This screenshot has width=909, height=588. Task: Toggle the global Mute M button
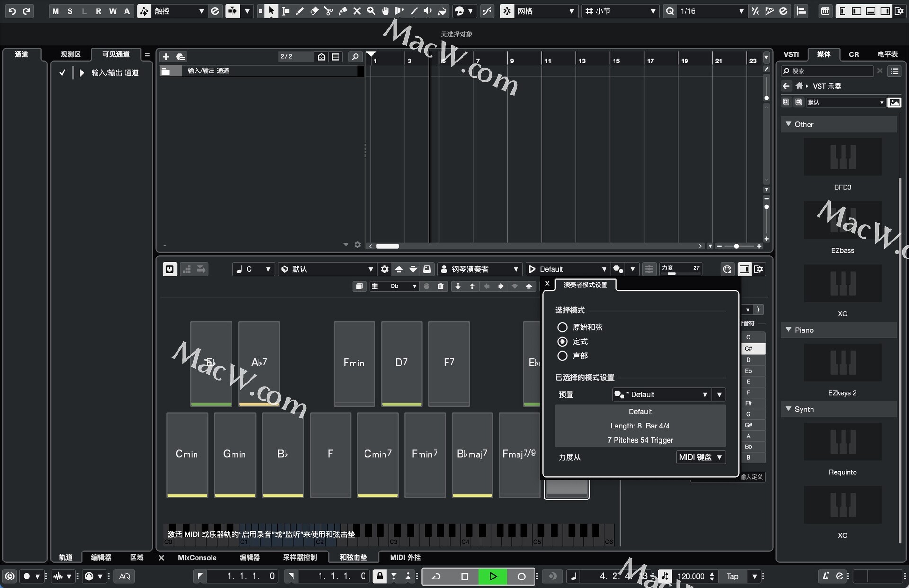(x=56, y=11)
